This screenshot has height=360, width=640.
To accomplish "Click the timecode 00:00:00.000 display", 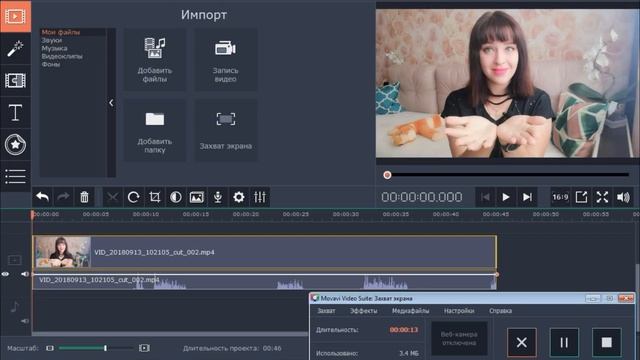I will (x=422, y=198).
